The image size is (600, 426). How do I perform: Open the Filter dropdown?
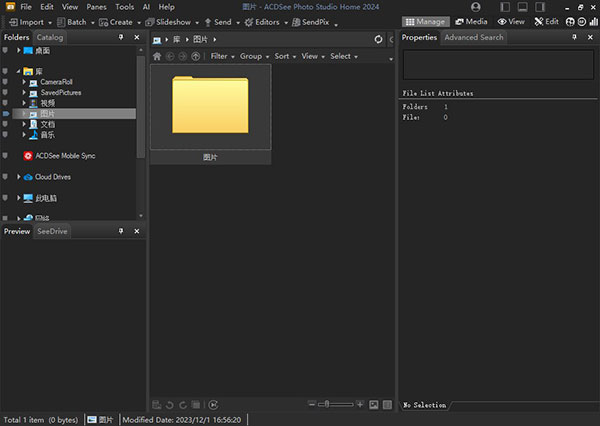point(221,56)
